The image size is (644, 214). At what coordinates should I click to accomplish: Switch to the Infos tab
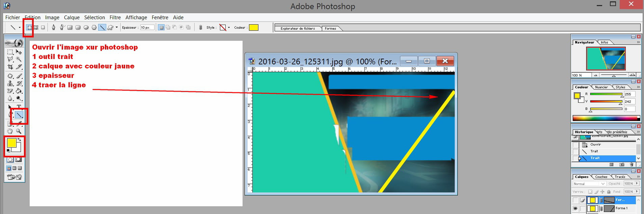[604, 42]
